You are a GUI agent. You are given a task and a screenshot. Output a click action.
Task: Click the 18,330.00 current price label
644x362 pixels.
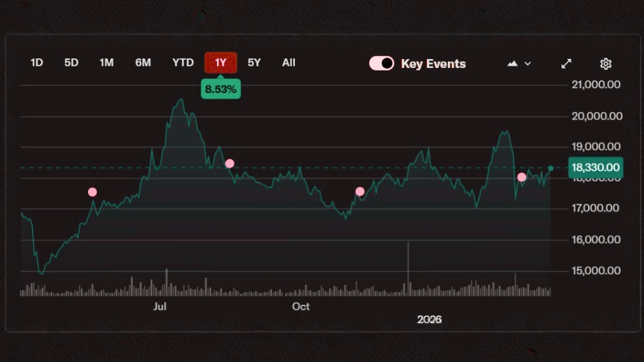tap(596, 167)
